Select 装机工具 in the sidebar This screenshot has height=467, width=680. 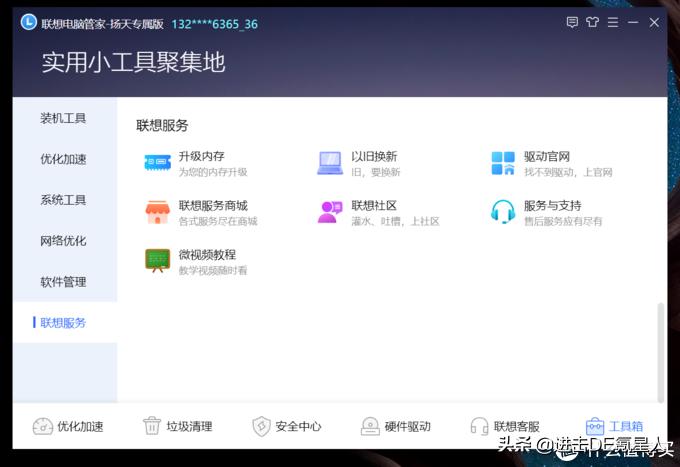63,118
